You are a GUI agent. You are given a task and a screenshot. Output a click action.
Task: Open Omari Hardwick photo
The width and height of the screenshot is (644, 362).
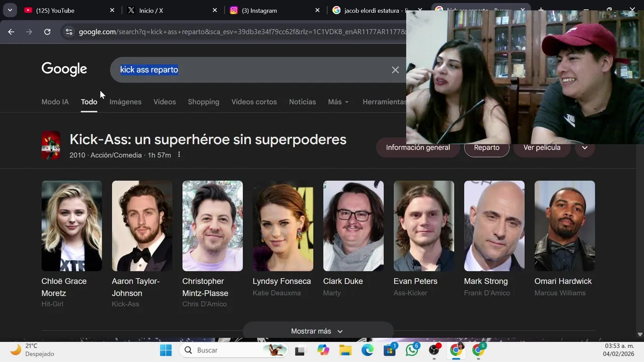click(565, 226)
